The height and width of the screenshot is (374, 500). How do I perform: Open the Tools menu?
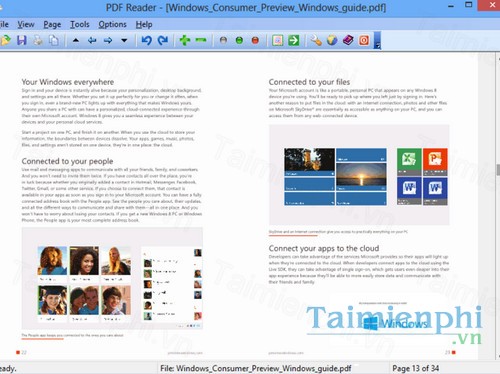[x=80, y=24]
